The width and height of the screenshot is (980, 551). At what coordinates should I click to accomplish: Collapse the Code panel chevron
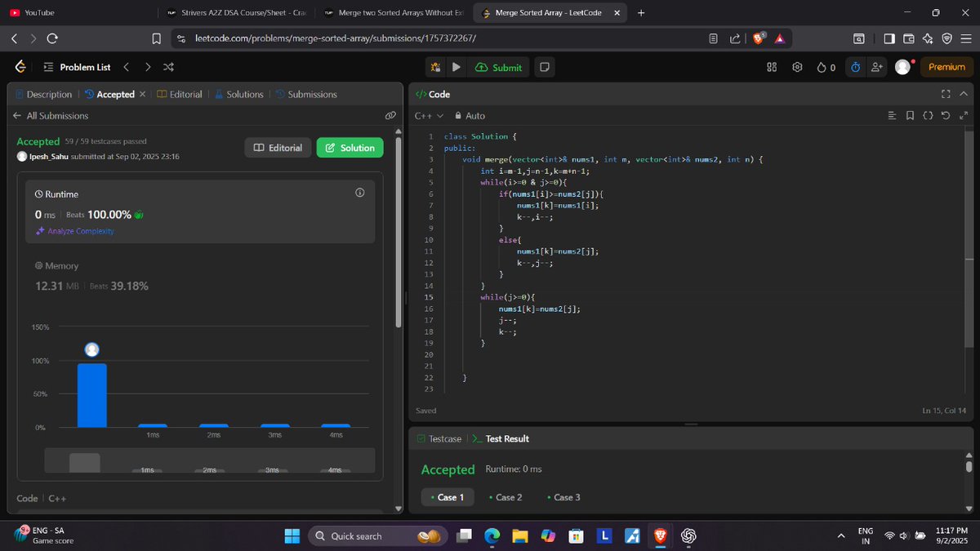964,95
